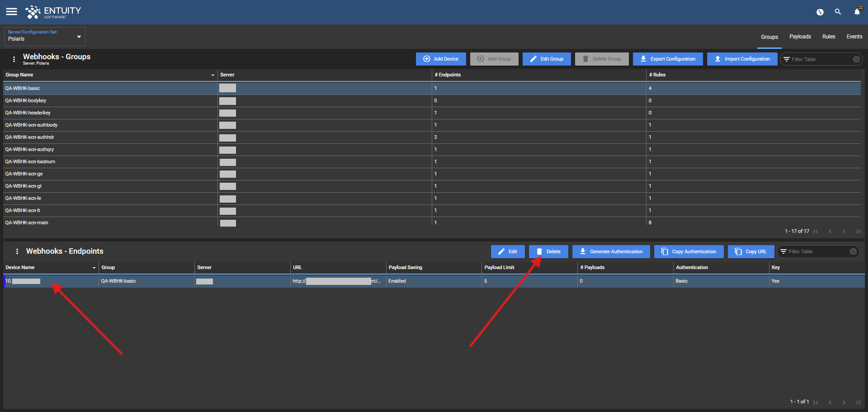This screenshot has width=868, height=412.
Task: Go to next page of Groups table
Action: 844,232
